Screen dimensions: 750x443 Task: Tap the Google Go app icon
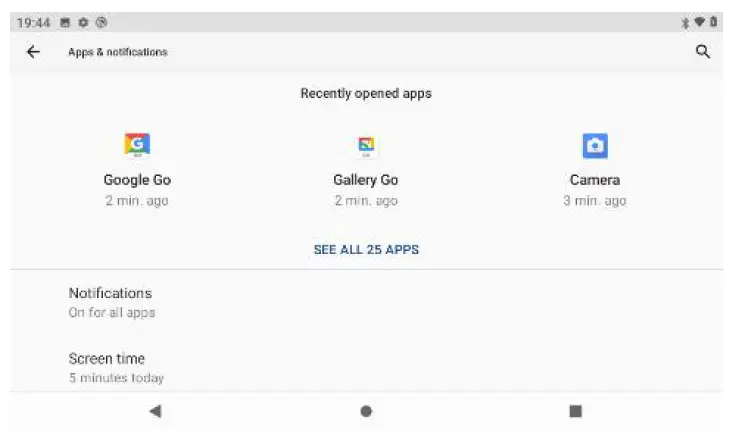137,145
